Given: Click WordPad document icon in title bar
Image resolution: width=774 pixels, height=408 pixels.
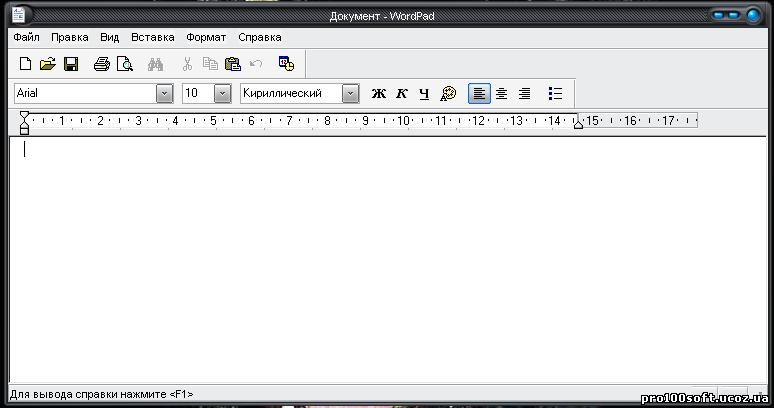Looking at the screenshot, I should [x=19, y=15].
